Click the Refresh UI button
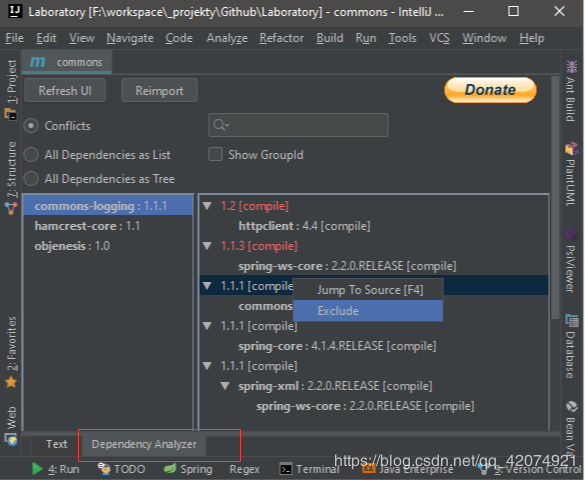 pos(65,90)
